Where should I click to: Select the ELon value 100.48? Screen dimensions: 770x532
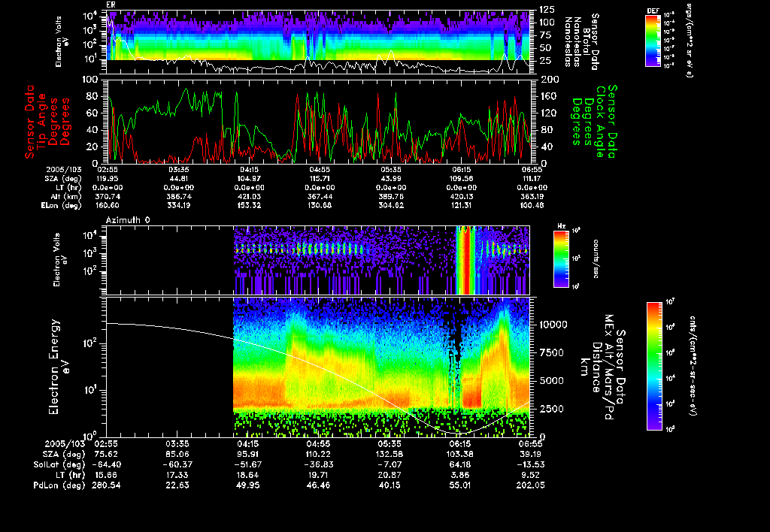(532, 205)
